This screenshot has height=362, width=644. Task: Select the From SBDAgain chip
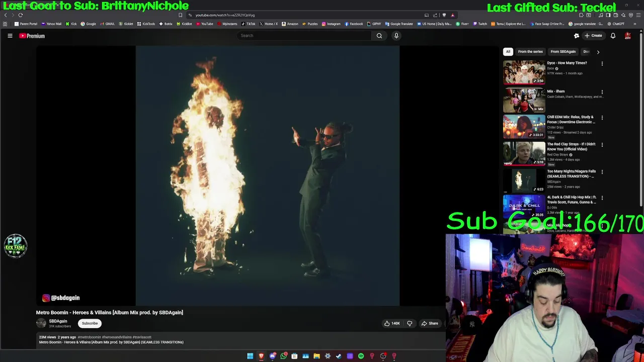click(563, 52)
